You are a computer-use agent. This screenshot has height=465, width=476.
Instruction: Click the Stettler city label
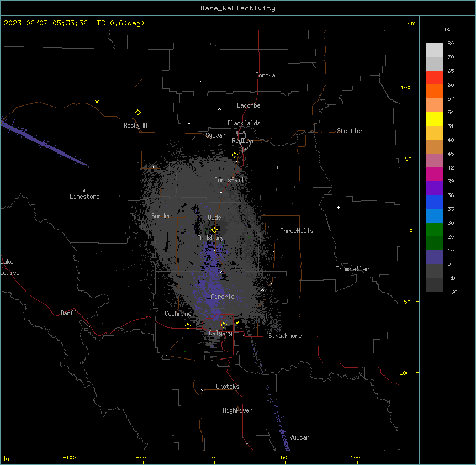[350, 131]
